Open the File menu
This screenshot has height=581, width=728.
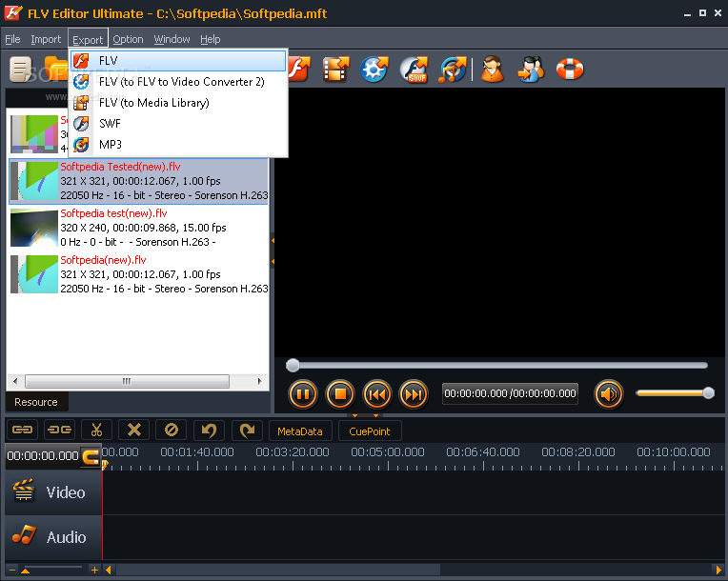12,39
